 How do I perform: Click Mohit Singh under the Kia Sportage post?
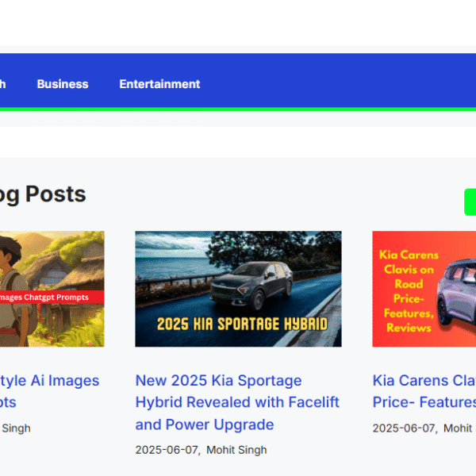tap(236, 450)
